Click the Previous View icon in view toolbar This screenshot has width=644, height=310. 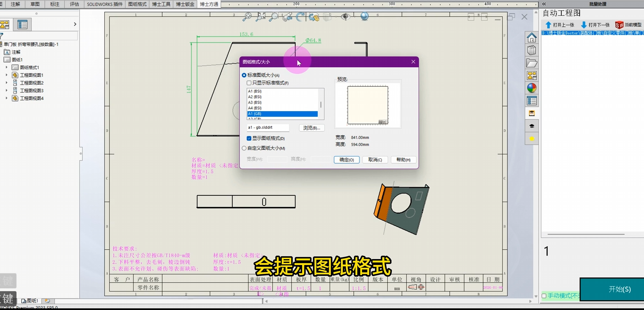point(287,17)
